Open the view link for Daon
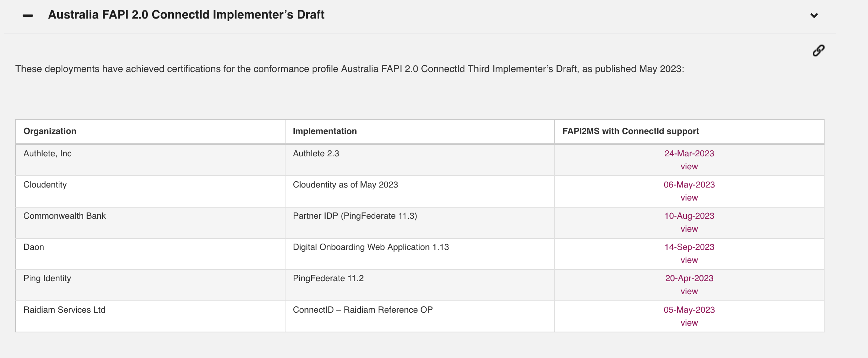Image resolution: width=868 pixels, height=358 pixels. pyautogui.click(x=689, y=260)
